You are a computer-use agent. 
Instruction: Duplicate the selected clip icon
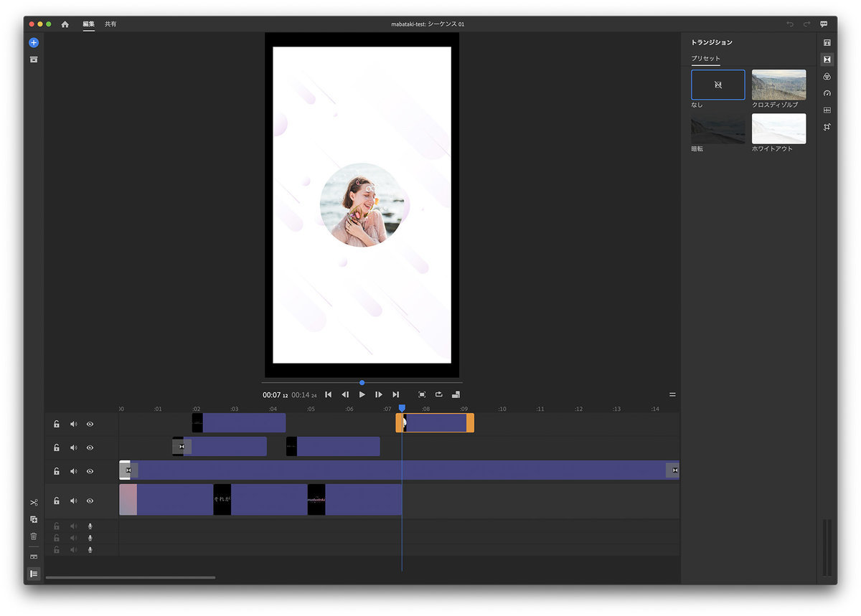click(x=34, y=519)
